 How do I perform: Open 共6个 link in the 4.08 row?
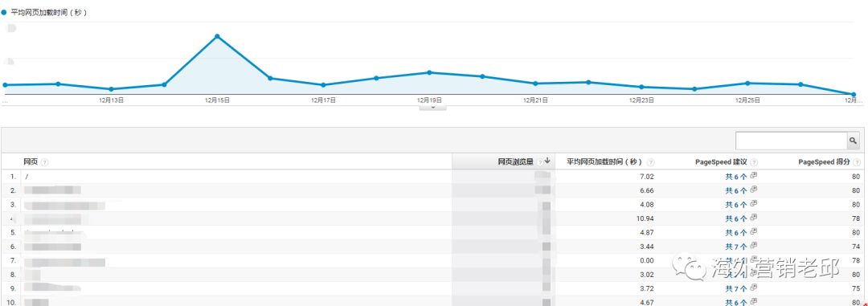[736, 205]
